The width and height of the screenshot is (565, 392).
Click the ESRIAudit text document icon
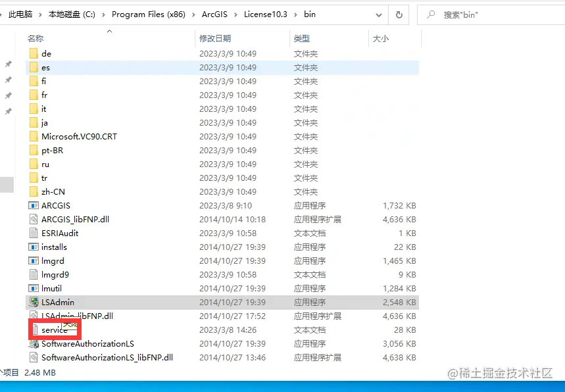(34, 233)
